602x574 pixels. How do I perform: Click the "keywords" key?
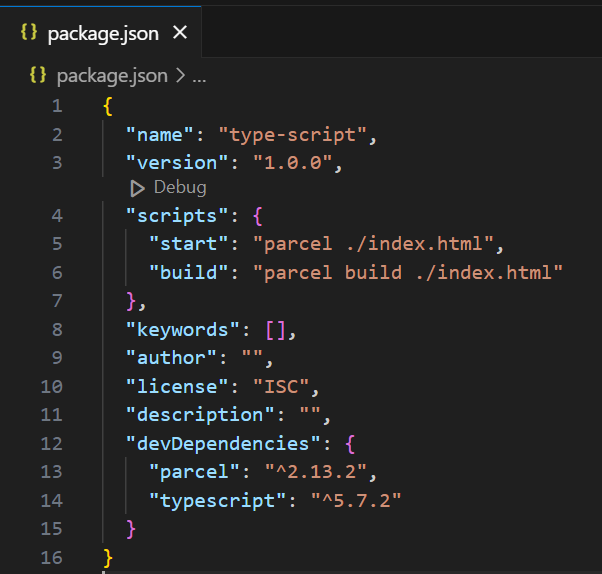click(x=183, y=330)
